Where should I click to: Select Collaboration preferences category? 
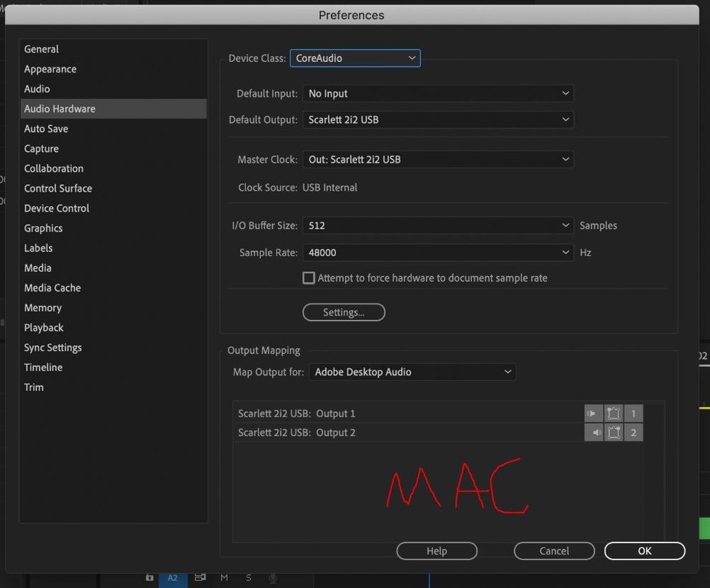pyautogui.click(x=113, y=169)
